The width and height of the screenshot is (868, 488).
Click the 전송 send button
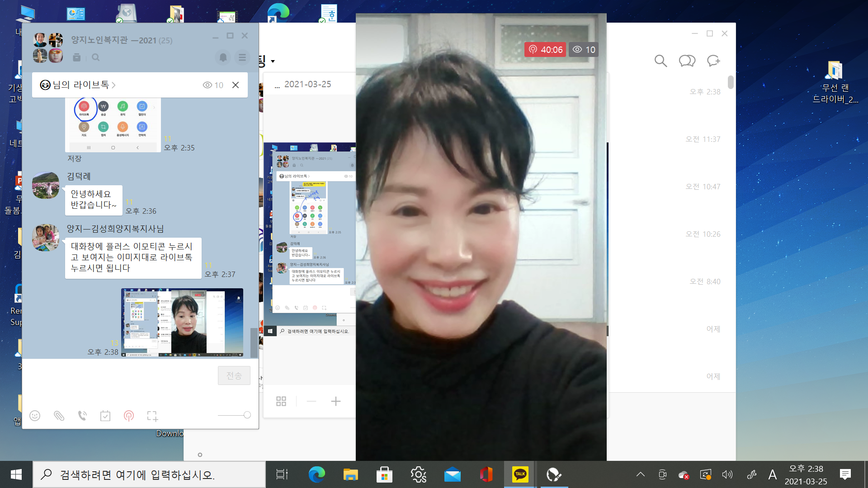[234, 375]
